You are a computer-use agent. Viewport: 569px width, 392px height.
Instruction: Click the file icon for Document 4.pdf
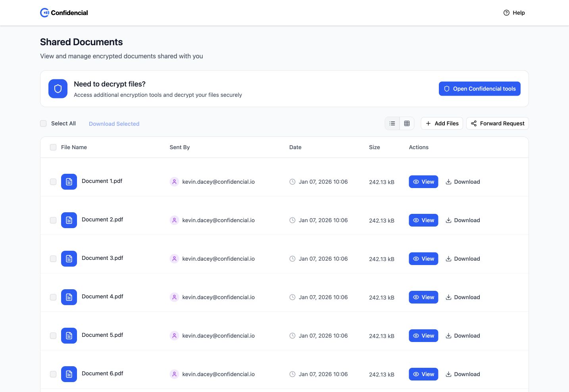click(x=69, y=297)
